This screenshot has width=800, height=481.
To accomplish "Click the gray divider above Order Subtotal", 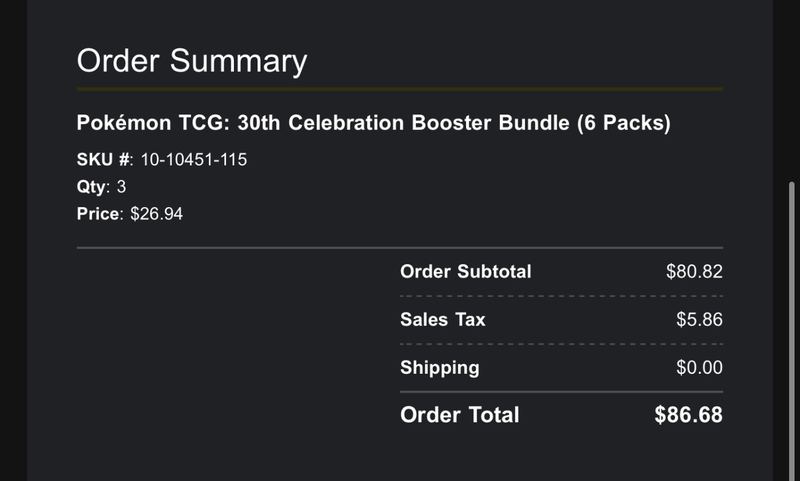I will (x=399, y=248).
